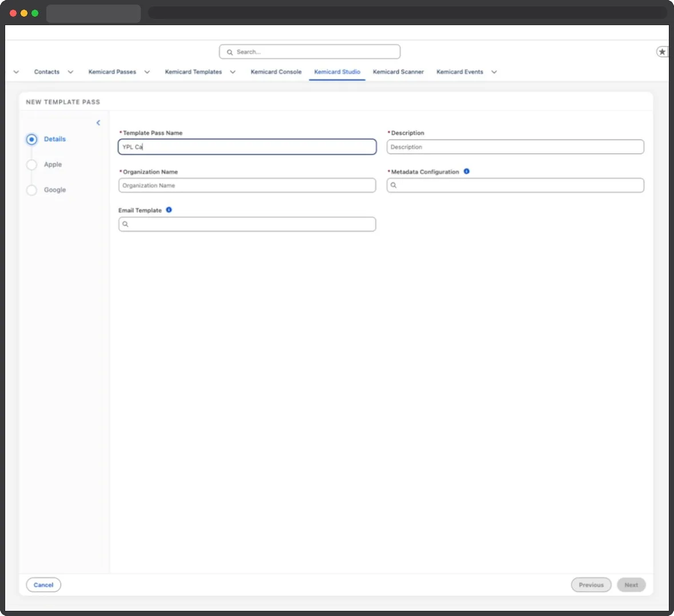674x616 pixels.
Task: Select the Apple step radio indicator
Action: pos(31,165)
